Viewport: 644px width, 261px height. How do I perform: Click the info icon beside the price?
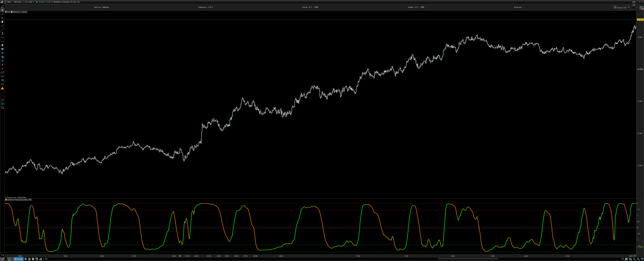[x=37, y=2]
